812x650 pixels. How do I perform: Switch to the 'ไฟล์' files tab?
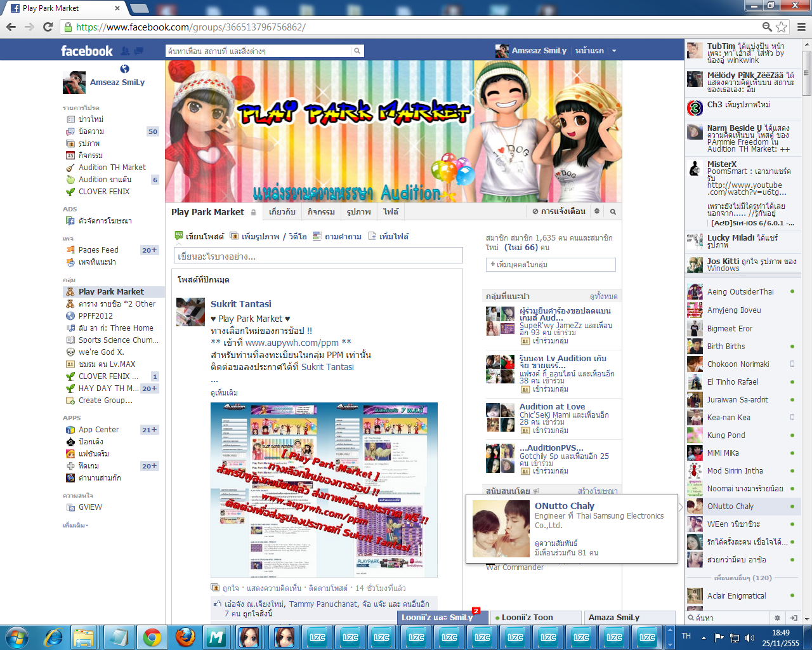point(391,212)
